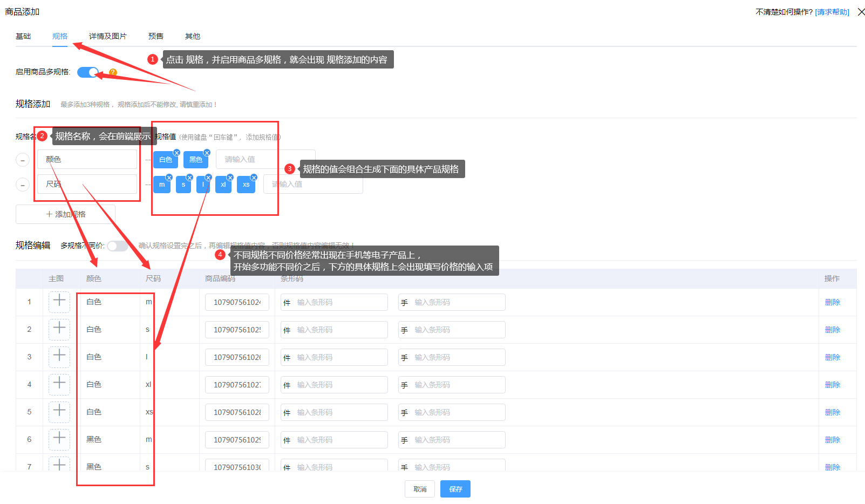
Task: Enable the 多规格不同价 switch
Action: pyautogui.click(x=117, y=246)
